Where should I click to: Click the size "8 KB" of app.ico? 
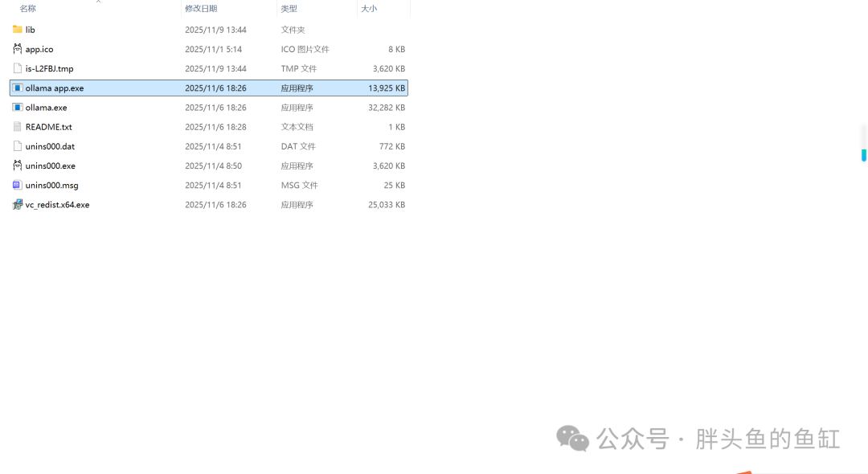(x=397, y=49)
